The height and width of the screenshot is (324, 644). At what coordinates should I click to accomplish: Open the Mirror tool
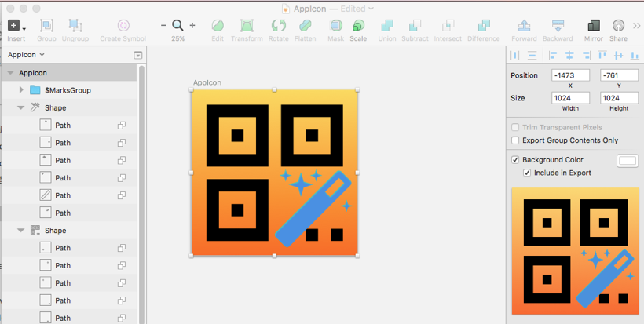594,26
